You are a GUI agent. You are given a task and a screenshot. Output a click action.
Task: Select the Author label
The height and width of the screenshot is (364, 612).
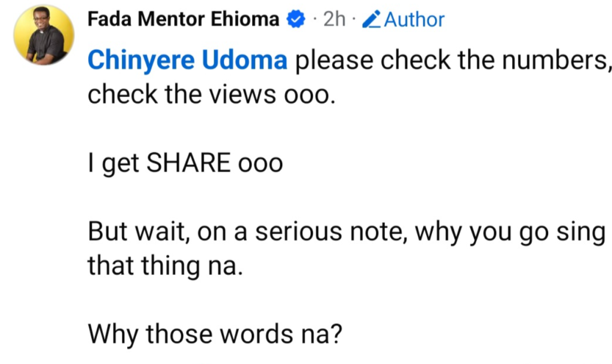click(x=414, y=20)
